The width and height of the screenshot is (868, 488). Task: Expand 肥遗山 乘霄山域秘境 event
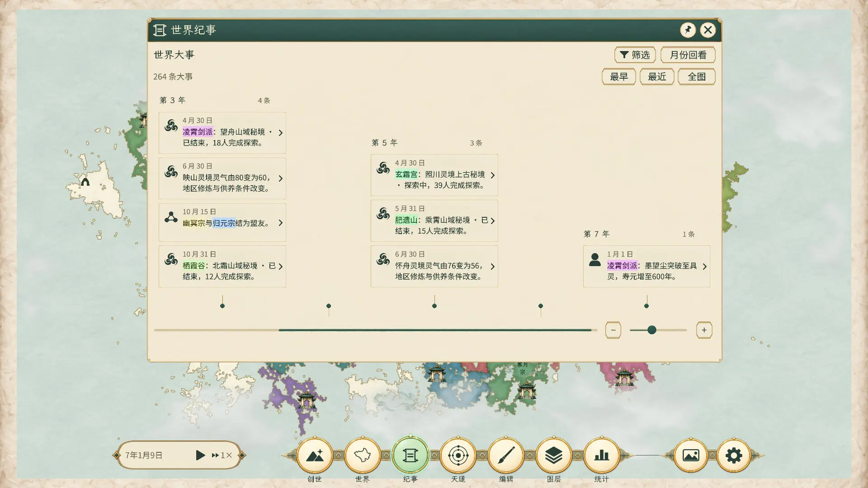click(434, 221)
